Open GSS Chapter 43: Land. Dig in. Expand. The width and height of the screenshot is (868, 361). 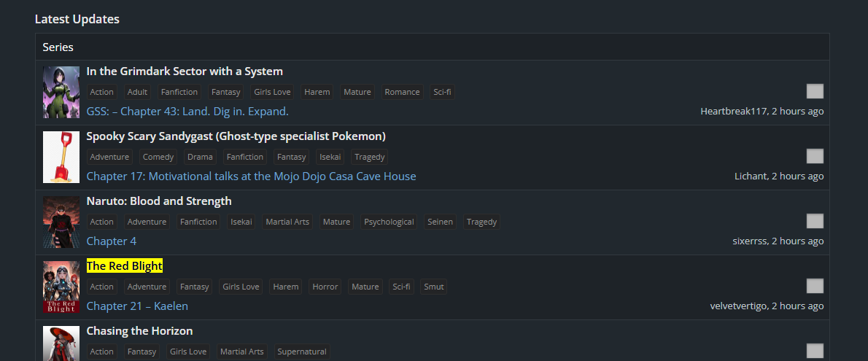(x=187, y=112)
